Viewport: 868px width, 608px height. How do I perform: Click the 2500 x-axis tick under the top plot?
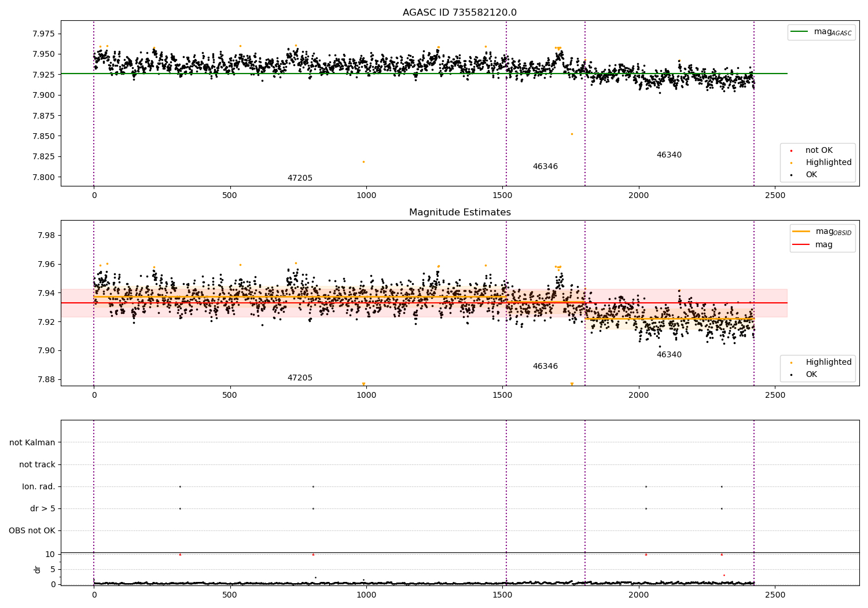point(775,196)
